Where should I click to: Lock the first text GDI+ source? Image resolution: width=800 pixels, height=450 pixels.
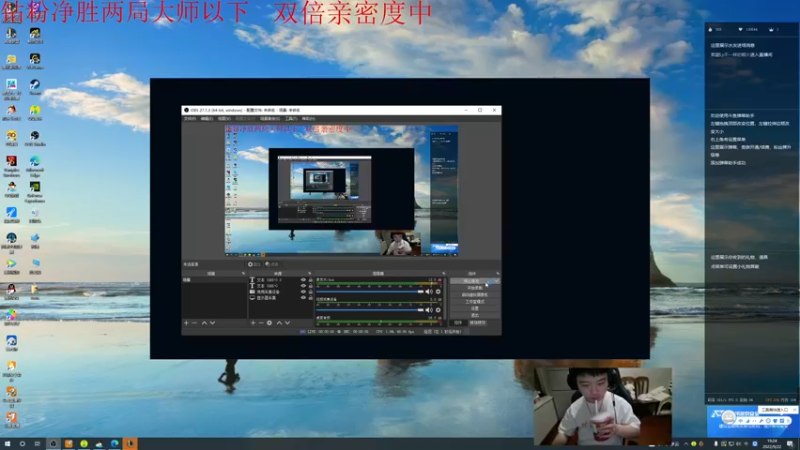tap(311, 280)
